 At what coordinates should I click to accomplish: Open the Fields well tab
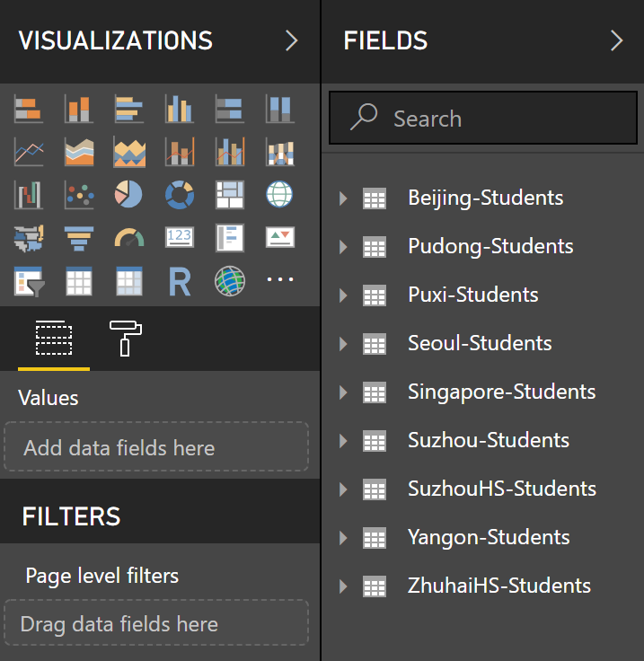(54, 338)
